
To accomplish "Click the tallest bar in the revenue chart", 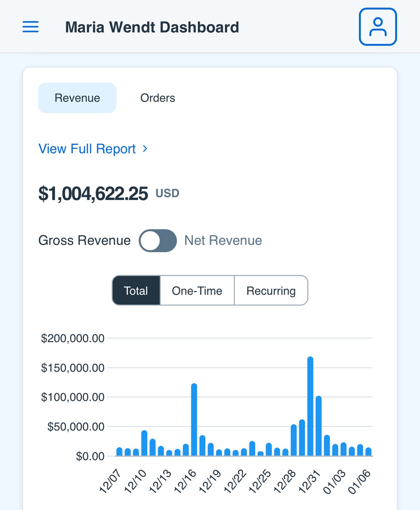I will tap(310, 406).
